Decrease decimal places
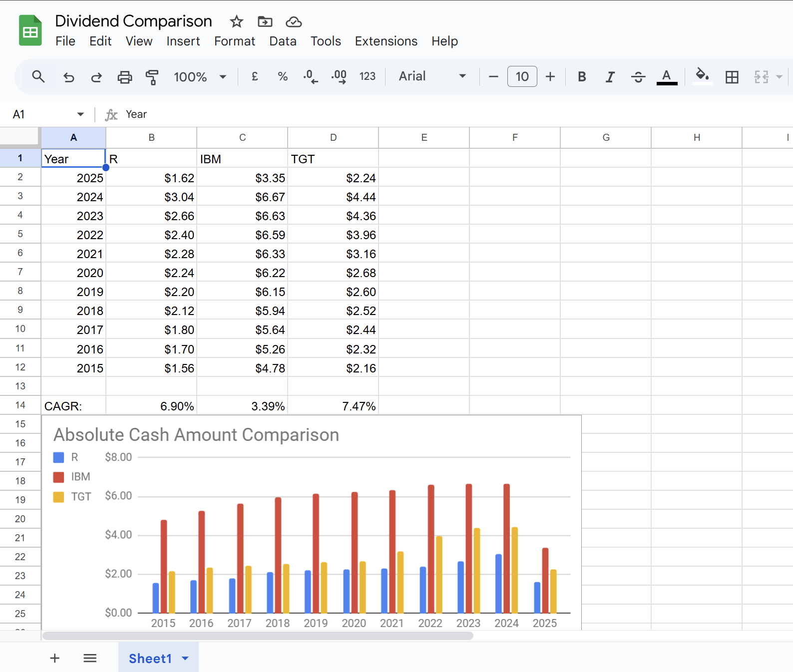Screen dimensions: 793x672 click(311, 76)
